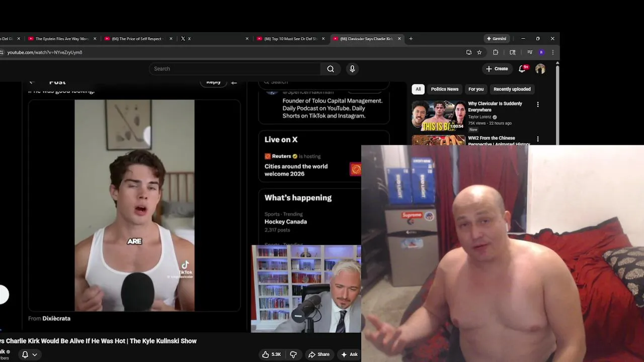Screen dimensions: 644x362
Task: Click the Reply button in the X post
Action: (213, 82)
